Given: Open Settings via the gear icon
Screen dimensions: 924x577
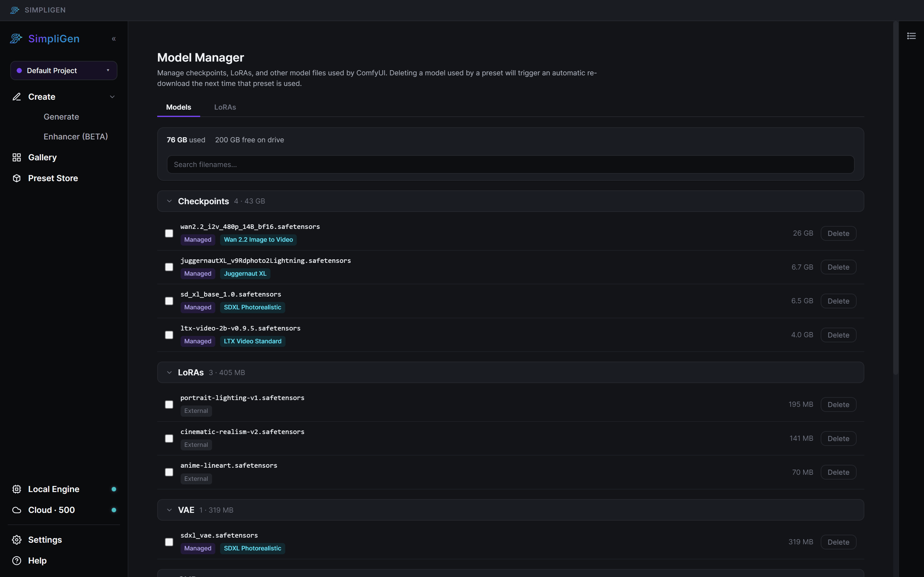Looking at the screenshot, I should pyautogui.click(x=16, y=539).
